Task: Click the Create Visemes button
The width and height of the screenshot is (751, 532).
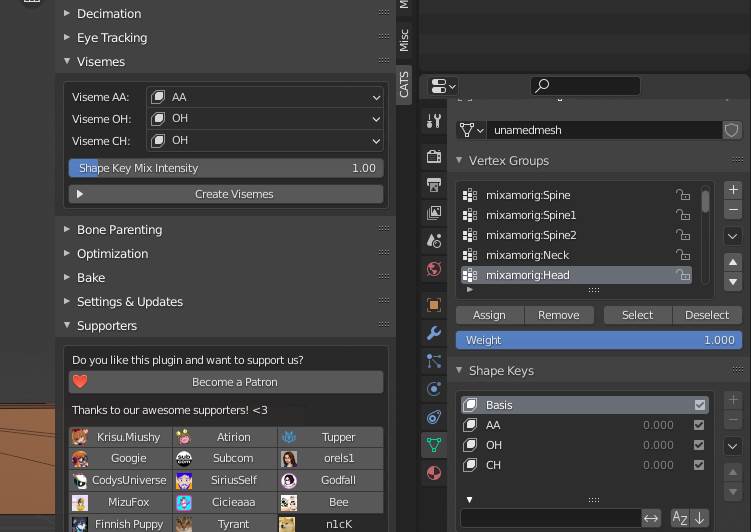Action: tap(226, 194)
